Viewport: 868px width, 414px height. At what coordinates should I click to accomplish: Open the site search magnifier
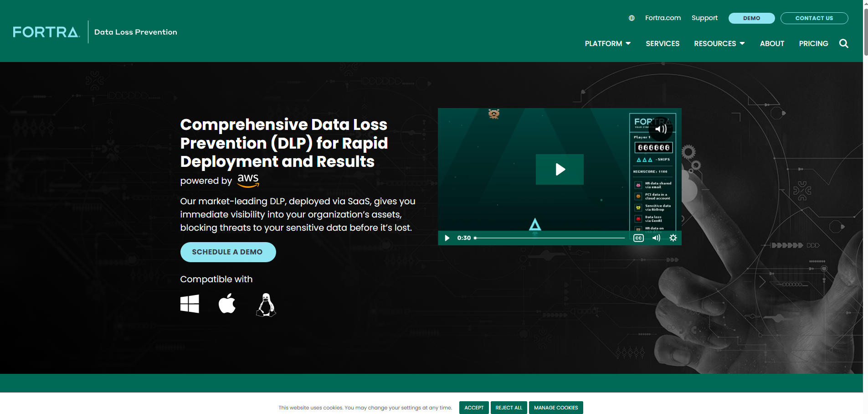pos(844,43)
